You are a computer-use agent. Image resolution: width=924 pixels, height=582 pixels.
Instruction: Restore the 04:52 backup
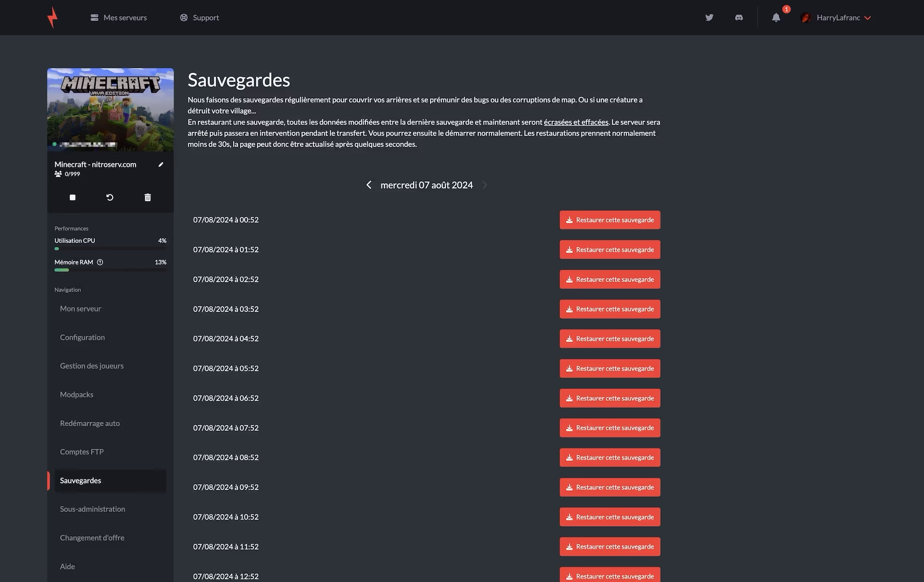pyautogui.click(x=610, y=339)
